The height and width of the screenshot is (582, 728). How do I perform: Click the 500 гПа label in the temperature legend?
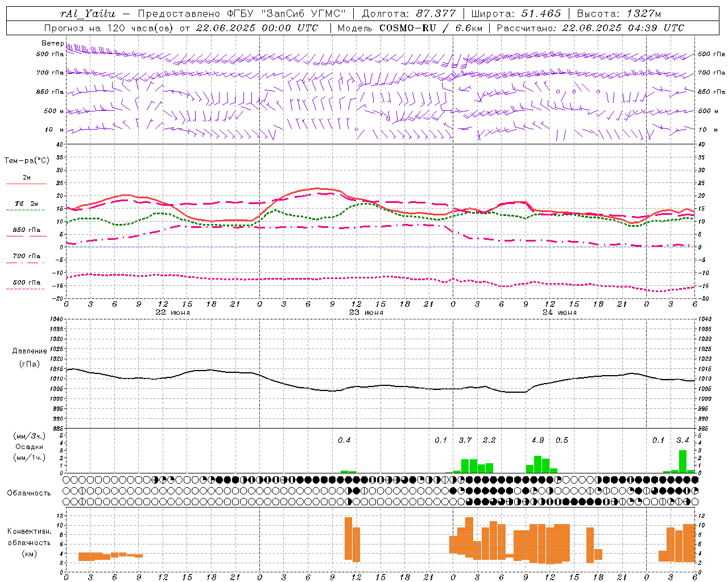click(27, 282)
